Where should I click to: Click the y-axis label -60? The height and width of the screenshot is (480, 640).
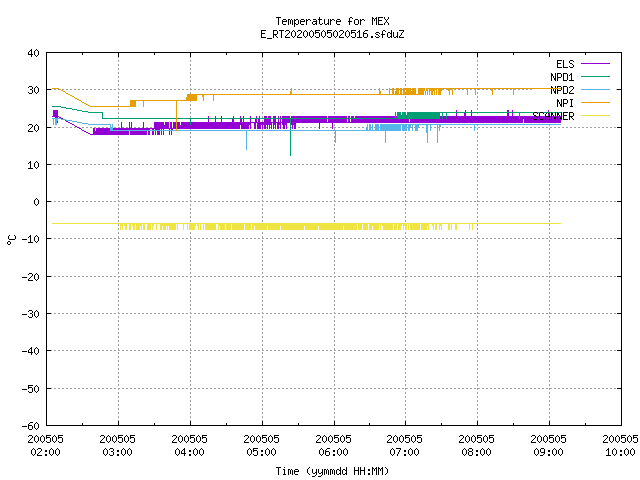coord(31,426)
